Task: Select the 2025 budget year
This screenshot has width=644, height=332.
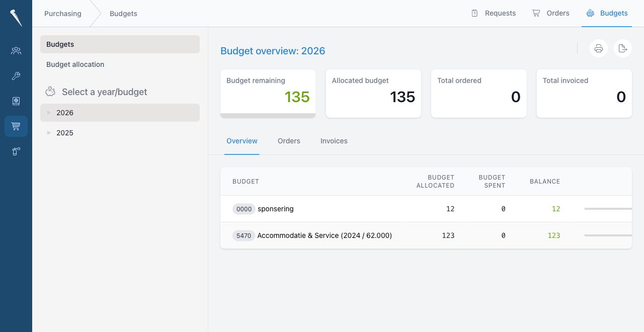Action: coord(120,133)
